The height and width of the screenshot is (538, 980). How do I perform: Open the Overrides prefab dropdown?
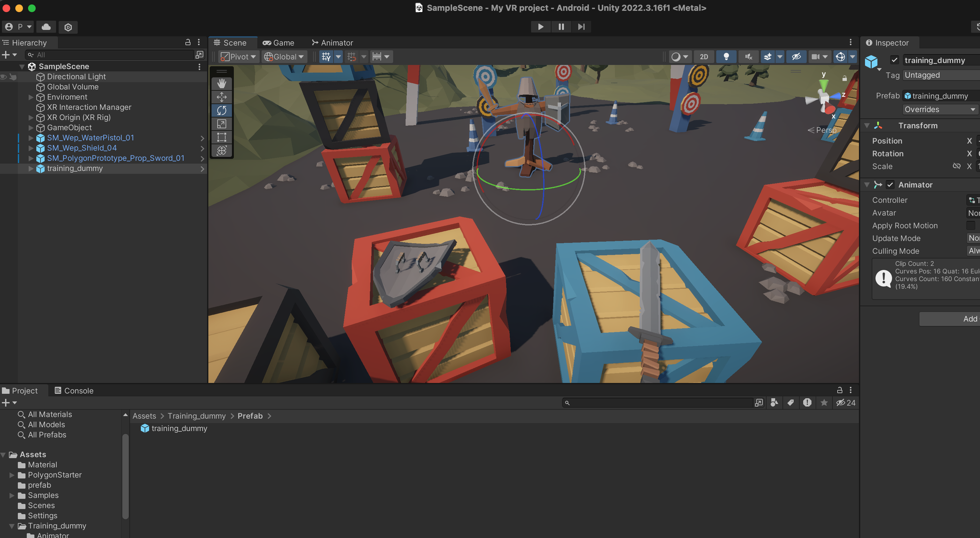[x=940, y=110]
